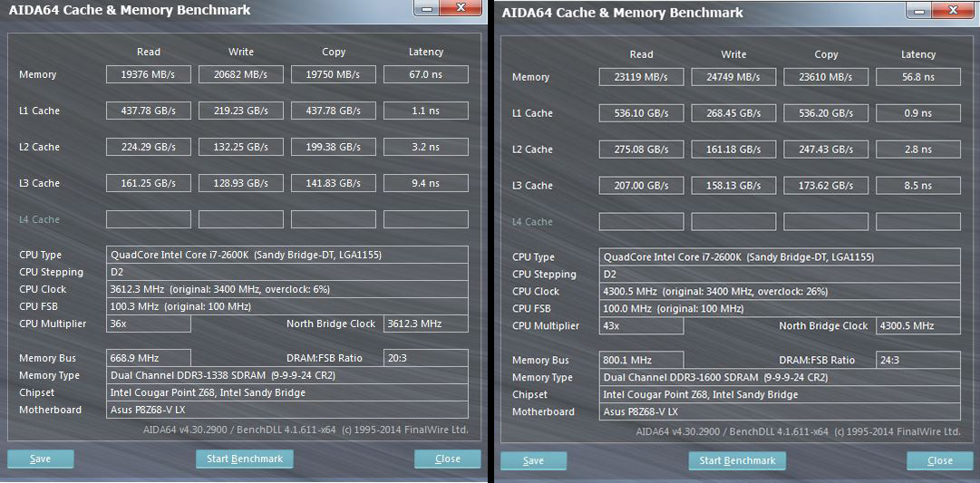Select L2 Cache read 224.29 GB/s

(148, 147)
